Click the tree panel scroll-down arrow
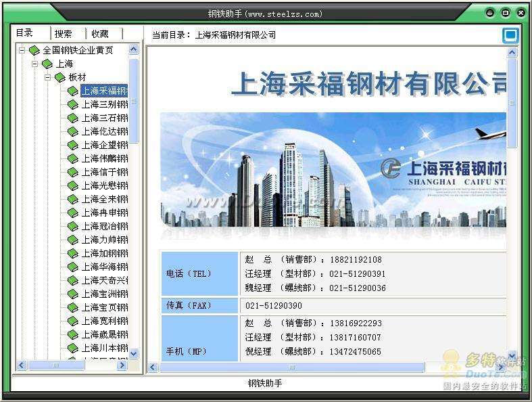This screenshot has height=402, width=532. (x=134, y=354)
